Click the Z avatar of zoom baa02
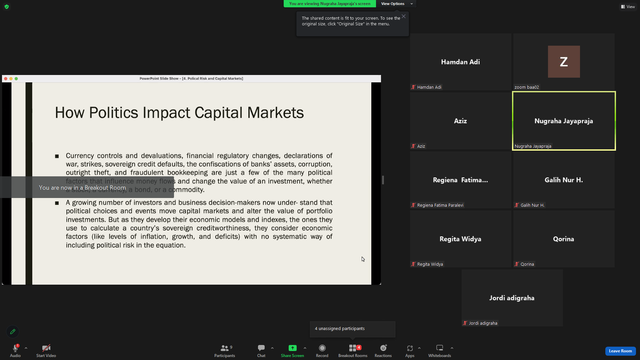The height and width of the screenshot is (360, 640). pyautogui.click(x=564, y=62)
